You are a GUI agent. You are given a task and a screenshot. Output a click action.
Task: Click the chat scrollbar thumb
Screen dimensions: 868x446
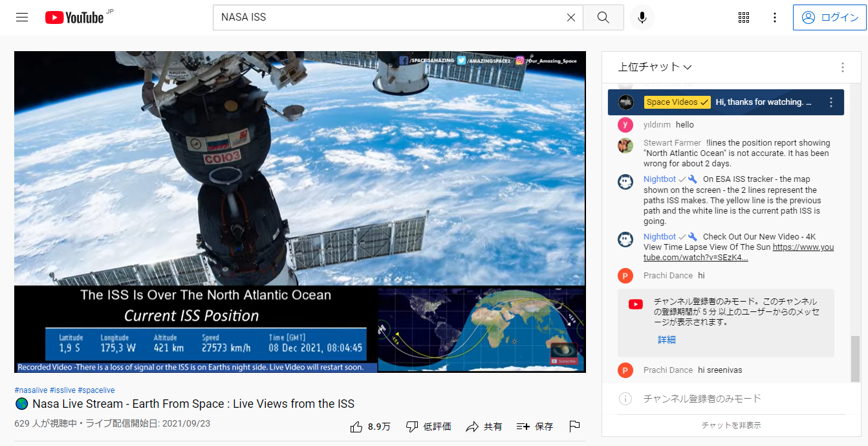pos(856,357)
